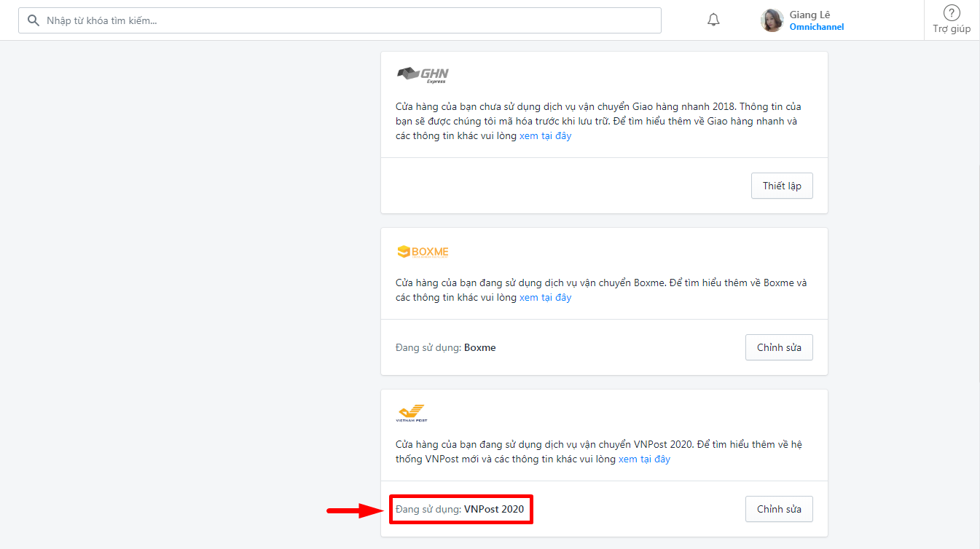This screenshot has height=549, width=980.
Task: Open Giang Lê profile avatar
Action: coord(772,20)
